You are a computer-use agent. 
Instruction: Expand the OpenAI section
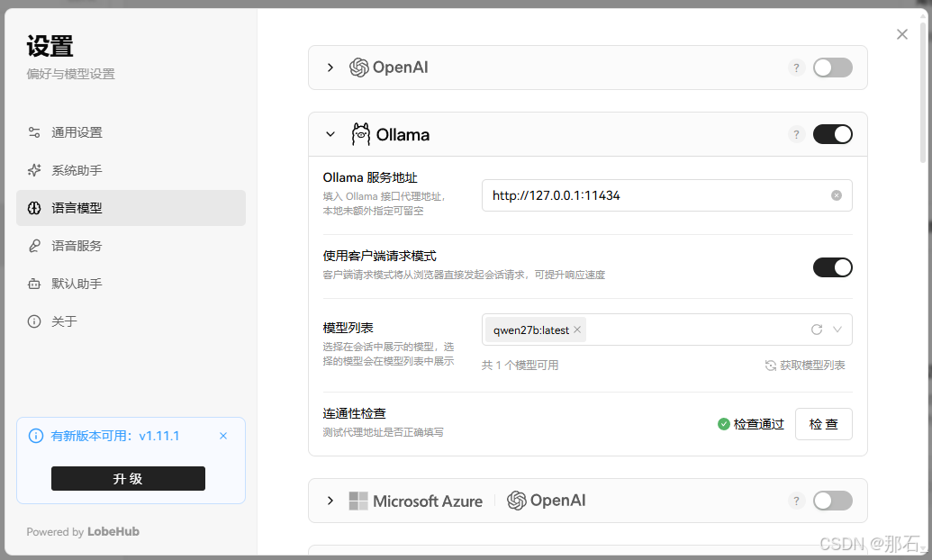(x=330, y=68)
